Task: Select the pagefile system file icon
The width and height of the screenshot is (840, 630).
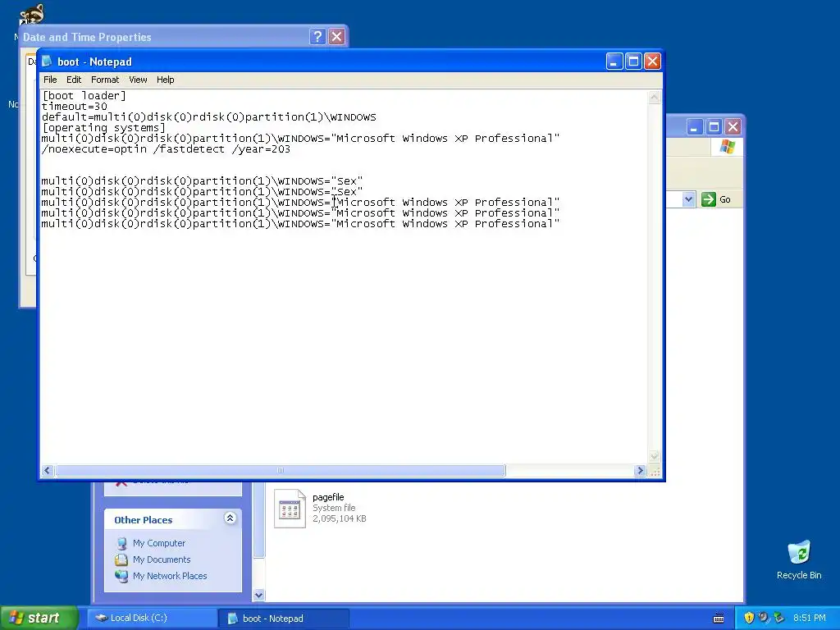Action: [290, 509]
